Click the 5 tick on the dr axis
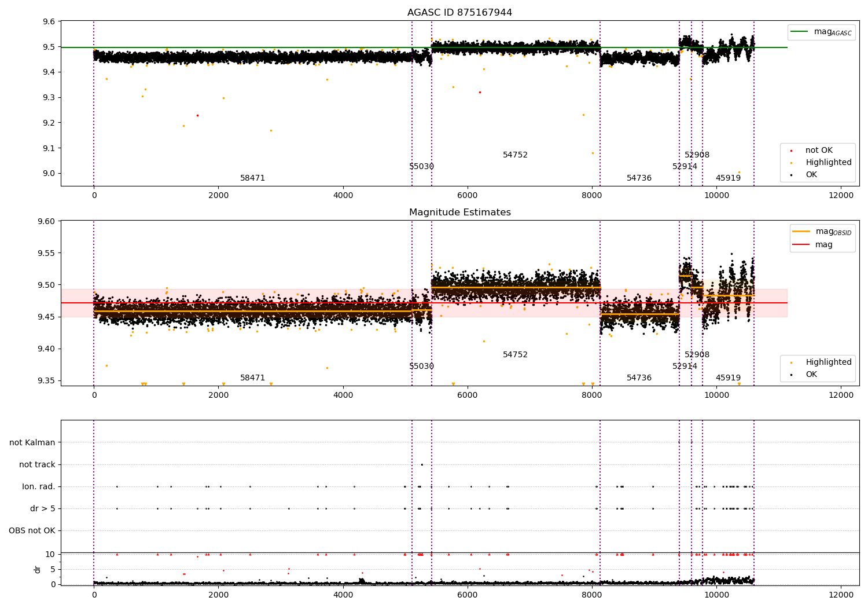 tap(53, 569)
